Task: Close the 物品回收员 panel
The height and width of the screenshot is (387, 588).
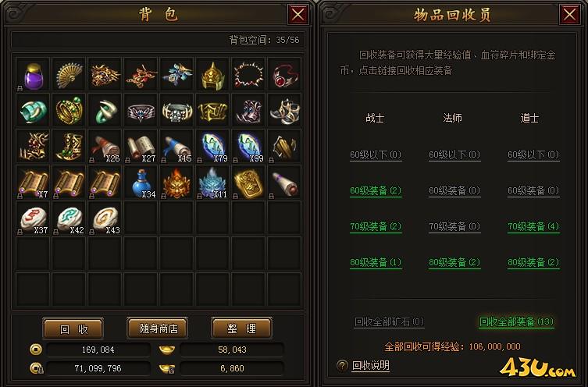Action: [x=569, y=15]
